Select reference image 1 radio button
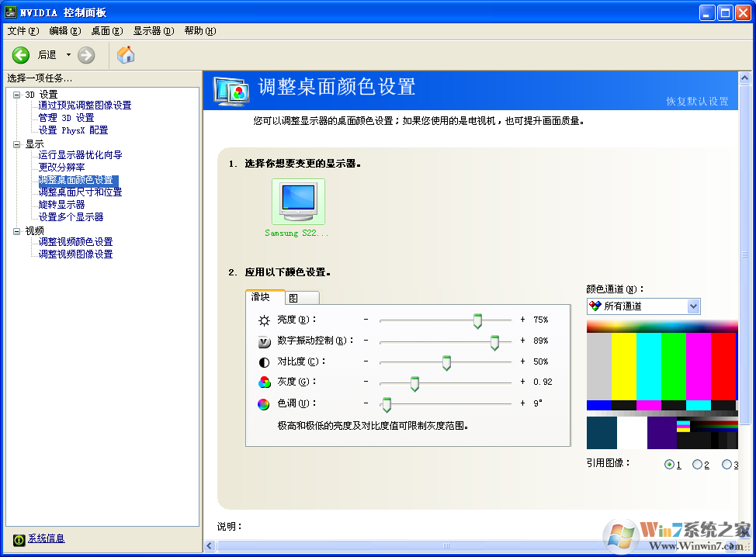Viewport: 756px width, 557px height. click(669, 464)
